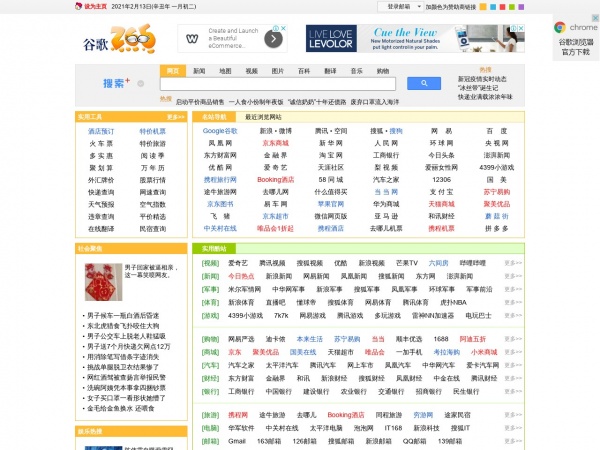Image resolution: width=600 pixels, height=450 pixels.
Task: Select the blue theme color swatch
Action: (493, 7)
